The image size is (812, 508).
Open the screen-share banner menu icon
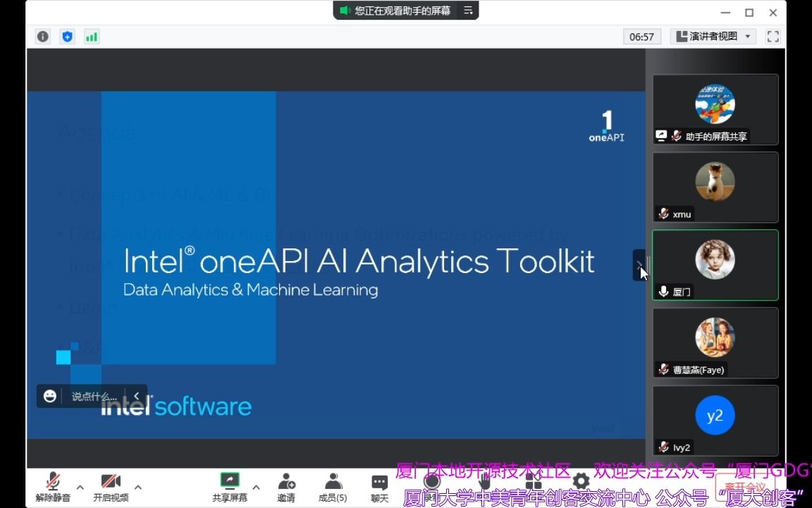tap(468, 11)
